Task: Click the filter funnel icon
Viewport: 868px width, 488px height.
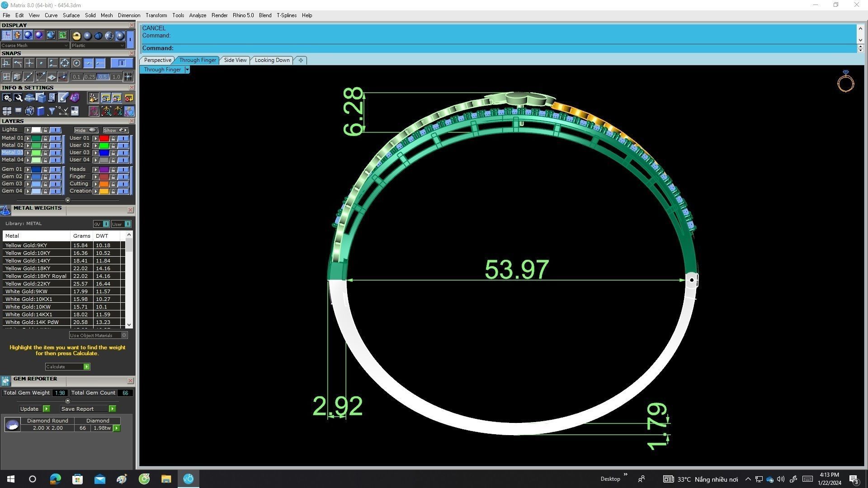Action: [x=52, y=111]
